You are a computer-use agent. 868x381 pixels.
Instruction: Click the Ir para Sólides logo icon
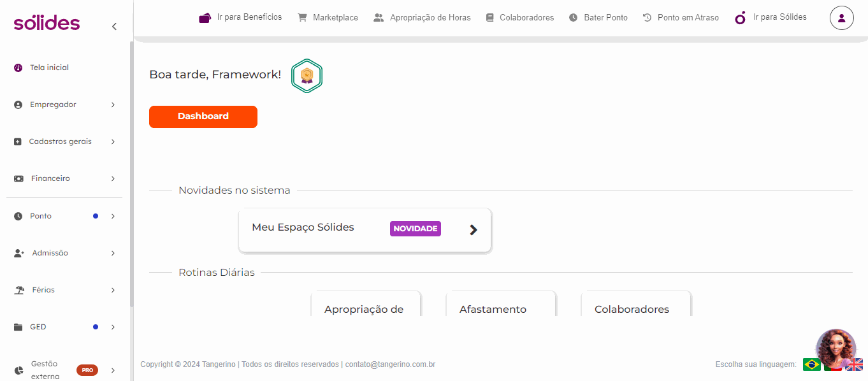(x=740, y=18)
